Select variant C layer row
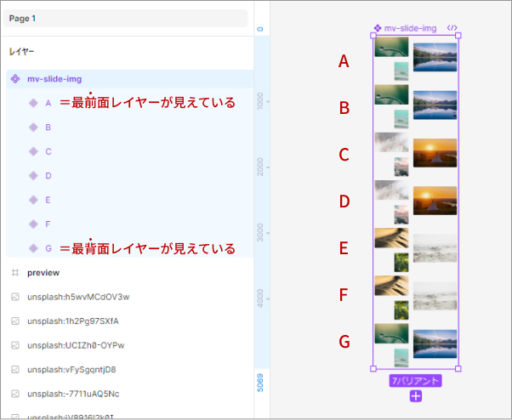 48,151
